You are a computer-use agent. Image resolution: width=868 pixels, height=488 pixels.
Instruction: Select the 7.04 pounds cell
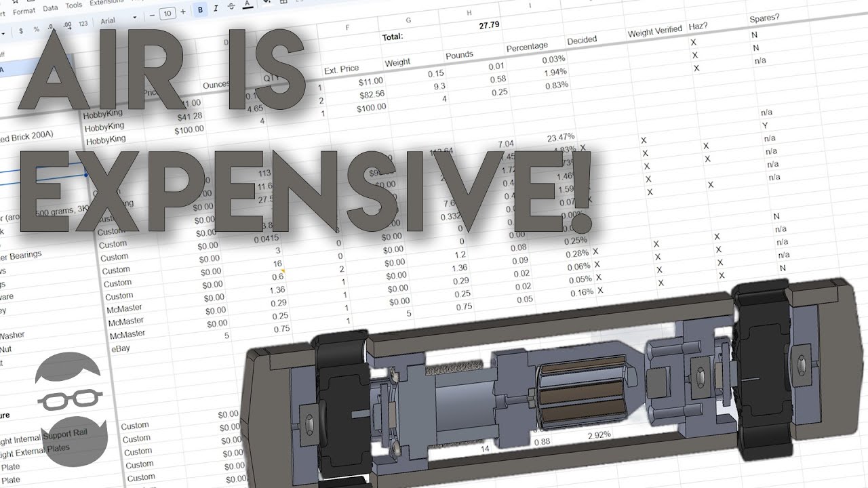[x=505, y=144]
